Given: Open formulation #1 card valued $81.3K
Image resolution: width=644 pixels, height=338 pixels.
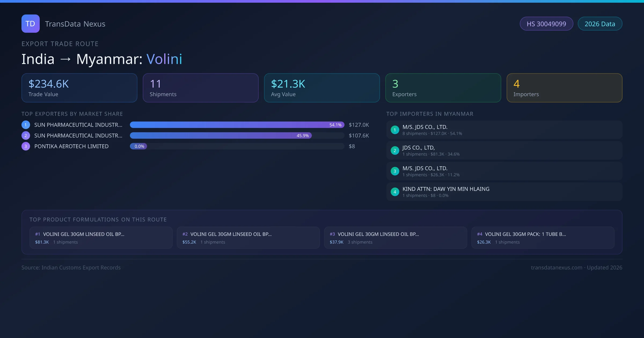Looking at the screenshot, I should 101,238.
